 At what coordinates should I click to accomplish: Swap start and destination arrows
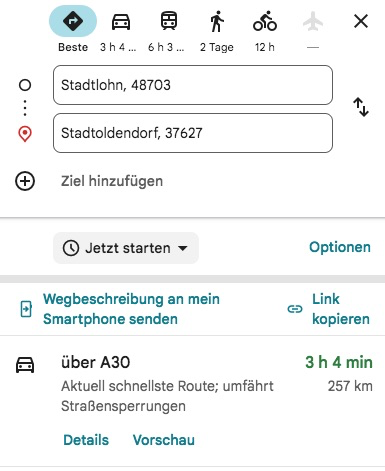[x=361, y=107]
